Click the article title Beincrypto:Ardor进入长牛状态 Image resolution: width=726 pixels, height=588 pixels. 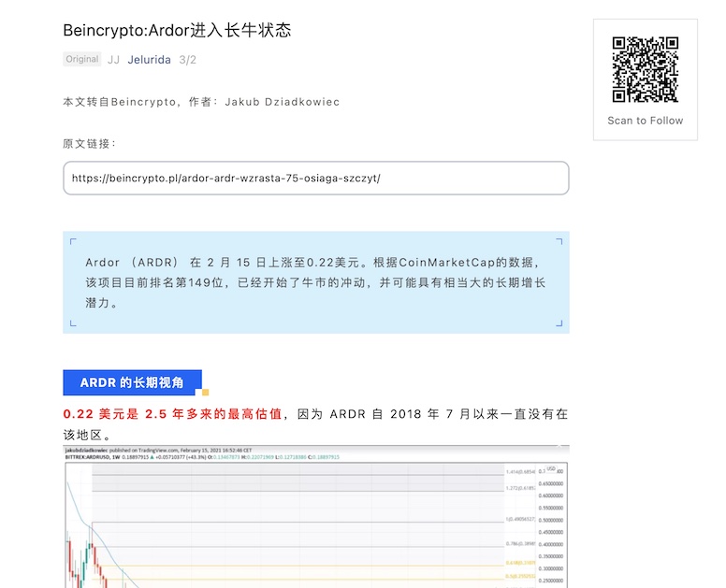tap(177, 31)
